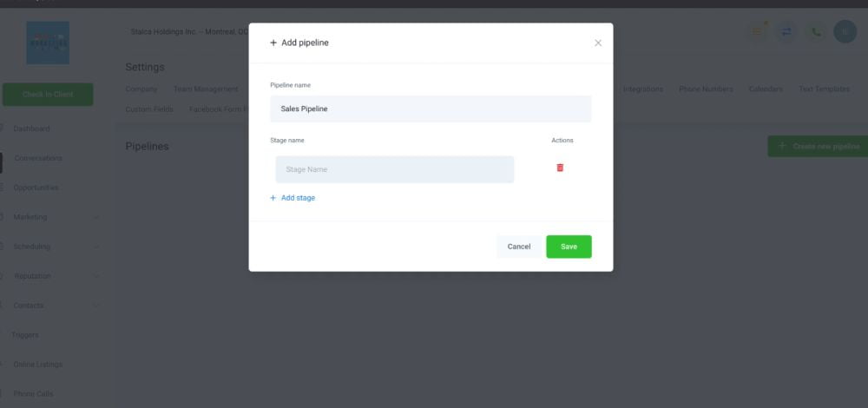Open the phone dialer icon in header
Image resolution: width=868 pixels, height=408 pixels.
pyautogui.click(x=816, y=31)
